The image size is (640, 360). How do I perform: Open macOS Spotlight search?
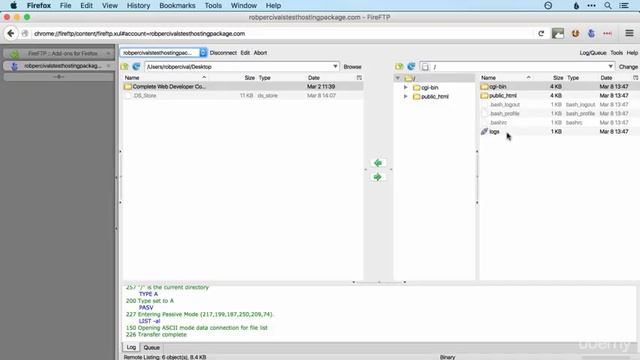click(x=608, y=6)
